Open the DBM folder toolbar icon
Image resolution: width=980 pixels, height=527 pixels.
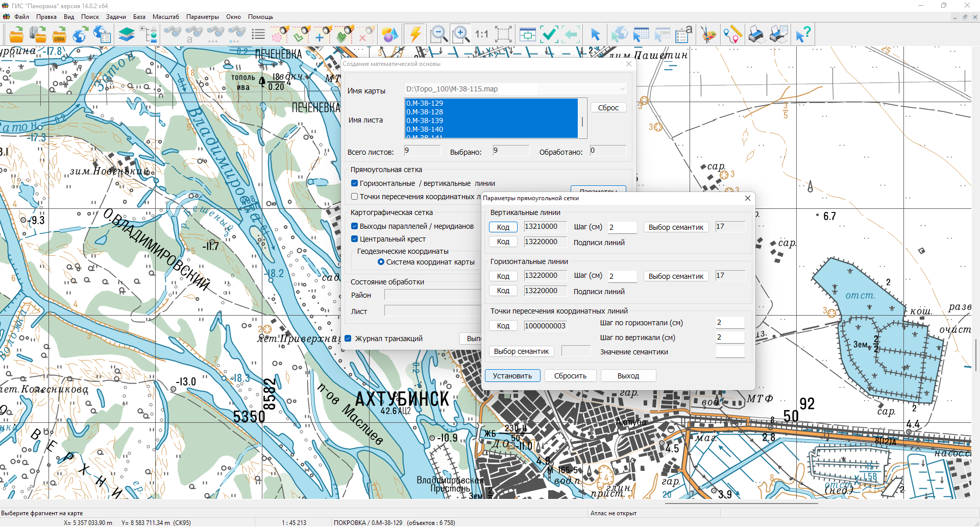[59, 35]
